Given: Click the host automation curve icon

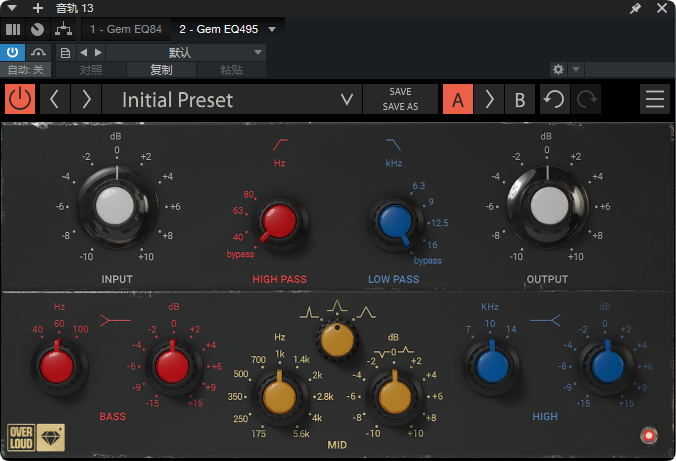Looking at the screenshot, I should [38, 53].
